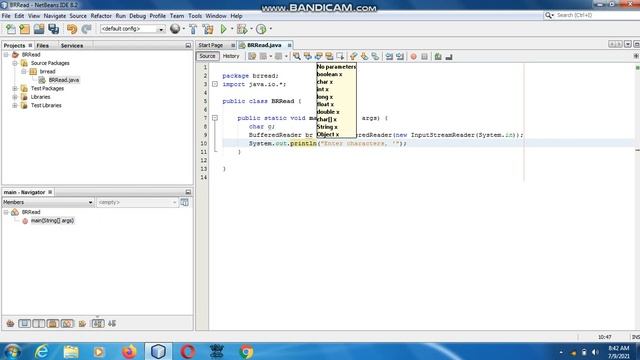640x360 pixels.
Task: Click the Debug Project icon
Action: pos(242,29)
